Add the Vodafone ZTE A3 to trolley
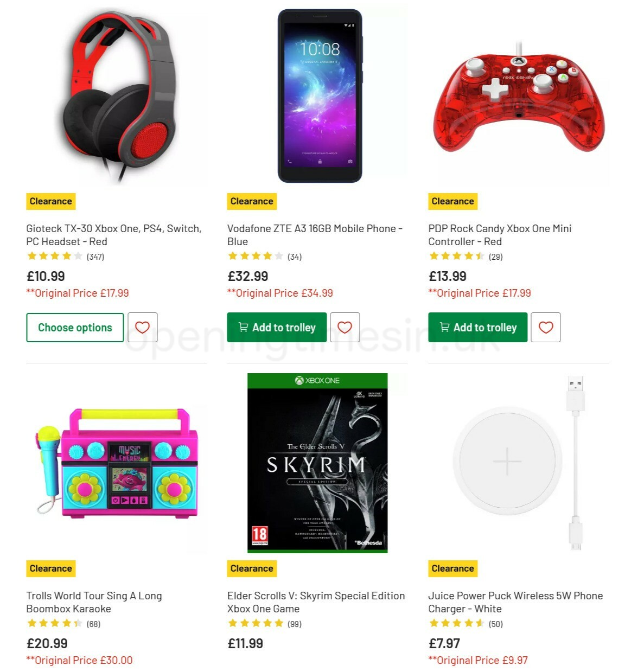 [x=276, y=327]
